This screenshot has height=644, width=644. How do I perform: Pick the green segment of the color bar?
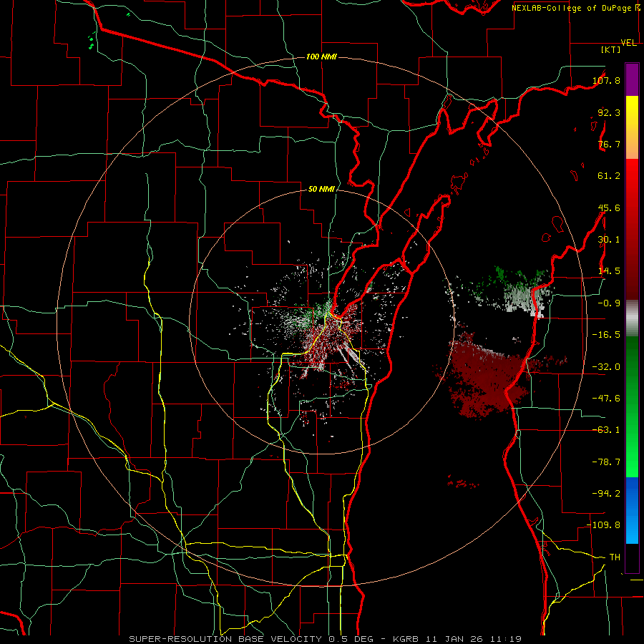click(x=632, y=406)
